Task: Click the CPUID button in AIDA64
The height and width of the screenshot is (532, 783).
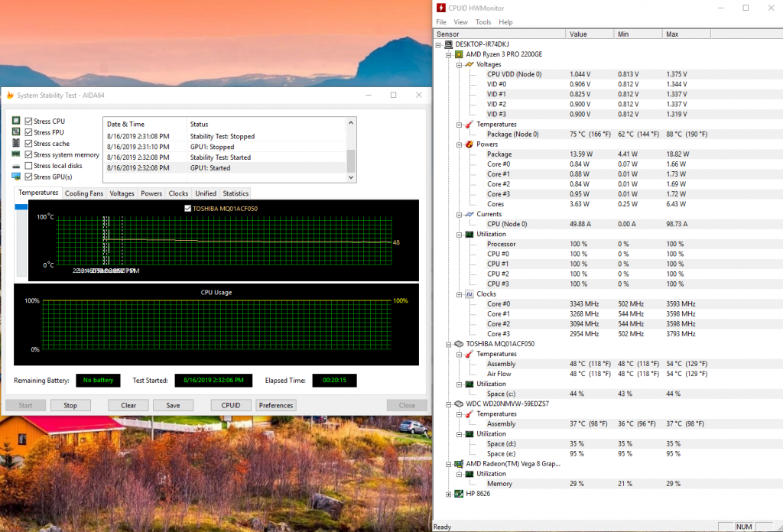Action: [x=231, y=405]
